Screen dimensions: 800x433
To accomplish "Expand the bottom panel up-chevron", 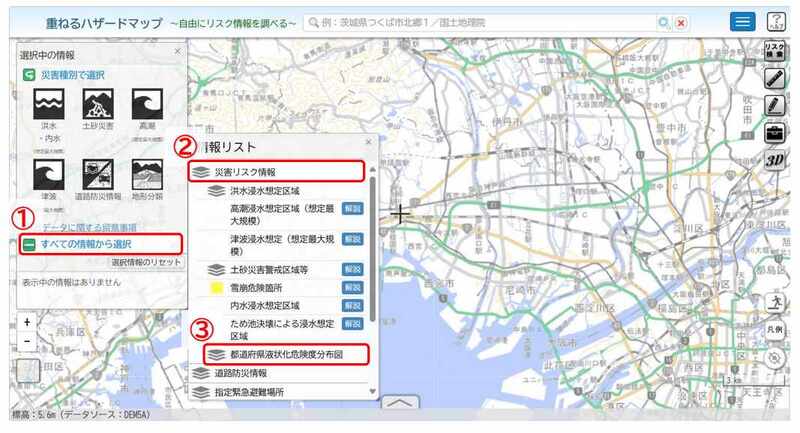I will (x=401, y=402).
